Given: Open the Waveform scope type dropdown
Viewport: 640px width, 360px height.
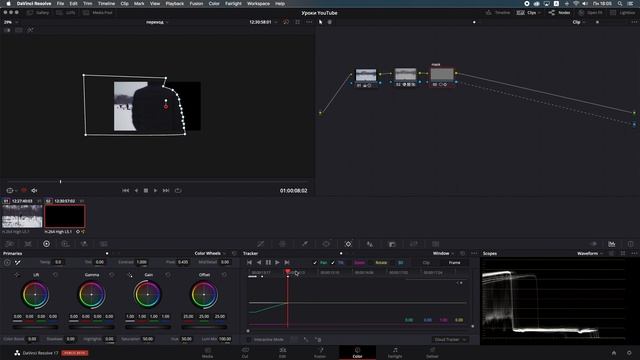Looking at the screenshot, I should [590, 253].
